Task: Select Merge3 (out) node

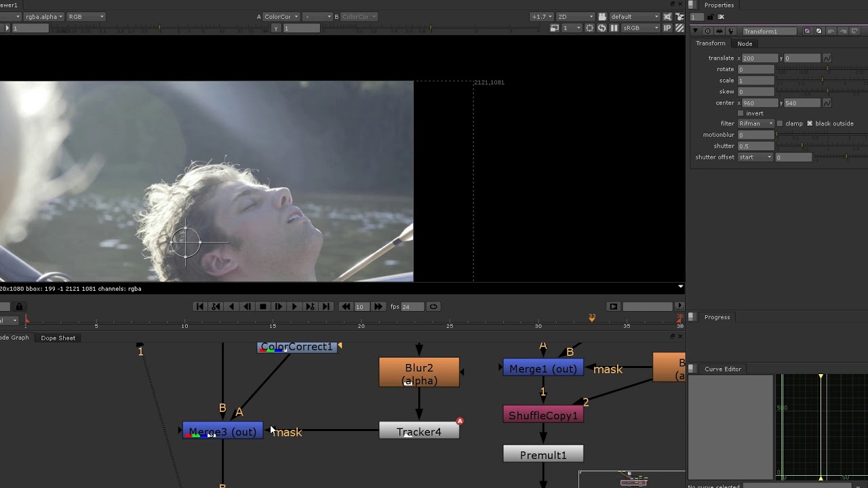Action: pyautogui.click(x=222, y=431)
